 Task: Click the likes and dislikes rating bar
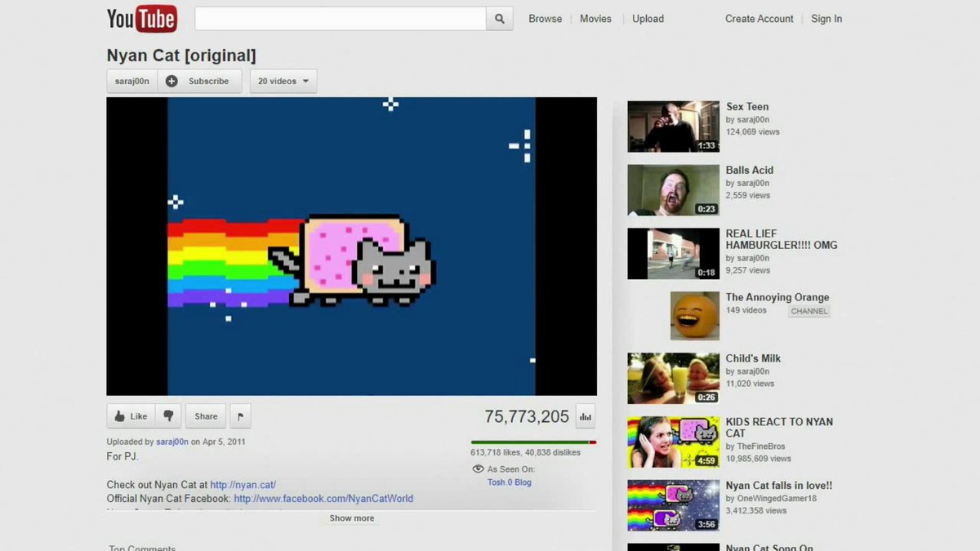(x=533, y=442)
